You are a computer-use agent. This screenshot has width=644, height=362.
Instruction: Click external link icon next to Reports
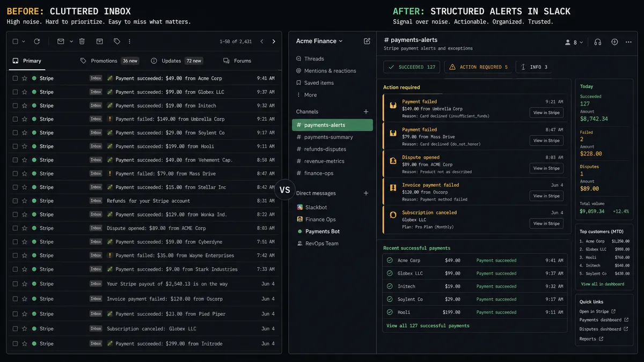point(601,339)
